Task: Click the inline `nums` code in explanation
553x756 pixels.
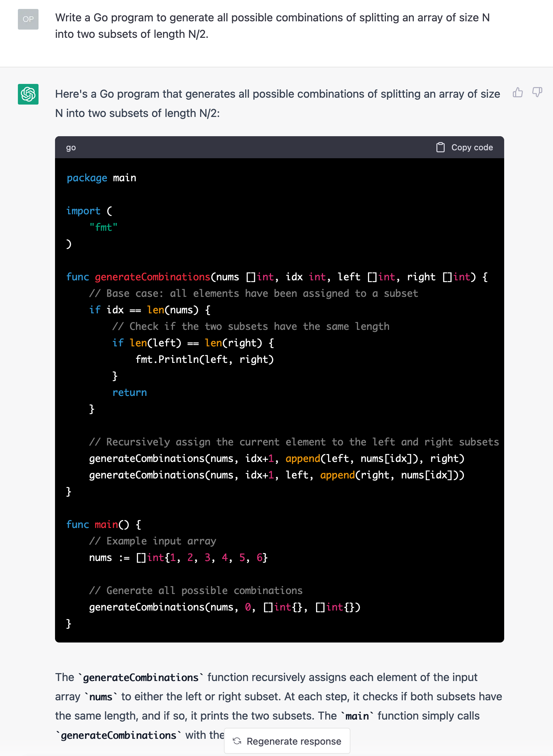Action: pos(101,697)
